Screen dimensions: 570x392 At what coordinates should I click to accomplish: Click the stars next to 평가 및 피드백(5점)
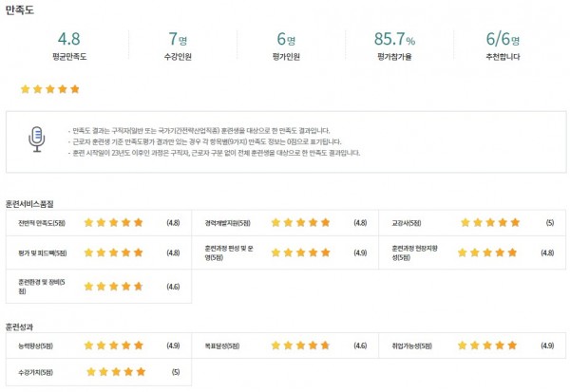click(113, 252)
